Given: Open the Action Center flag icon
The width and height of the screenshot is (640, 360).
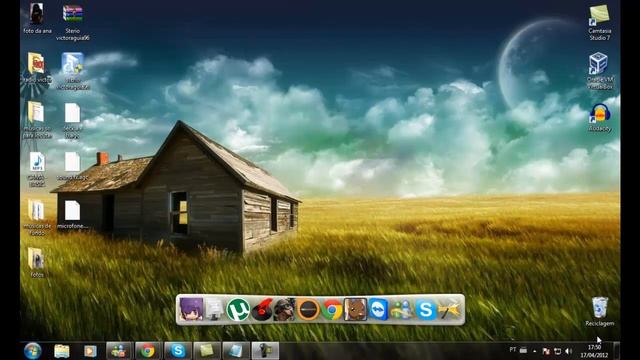Looking at the screenshot, I should point(546,351).
